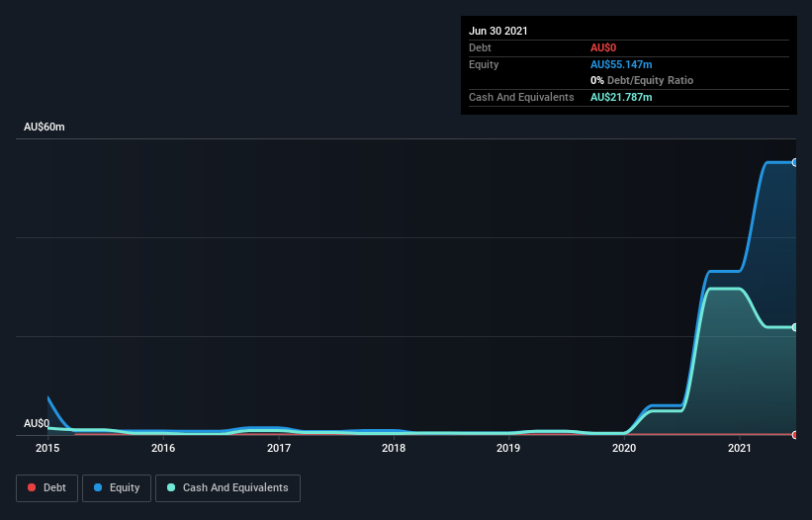This screenshot has width=812, height=520.
Task: Select the 2019 x-axis label
Action: pos(508,448)
